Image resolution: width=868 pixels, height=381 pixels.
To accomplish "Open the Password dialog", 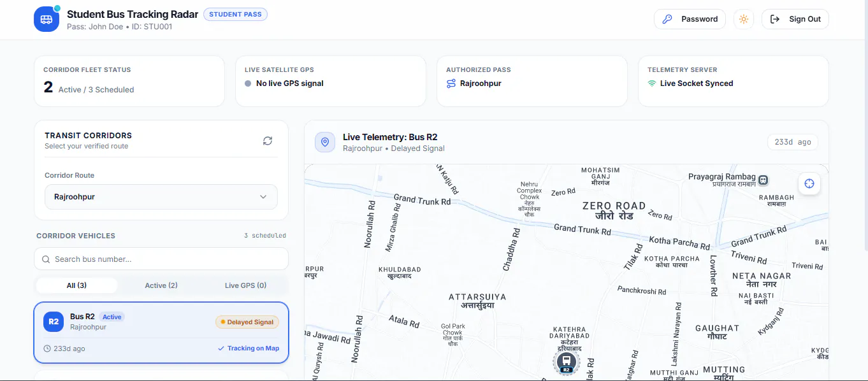I will [690, 19].
